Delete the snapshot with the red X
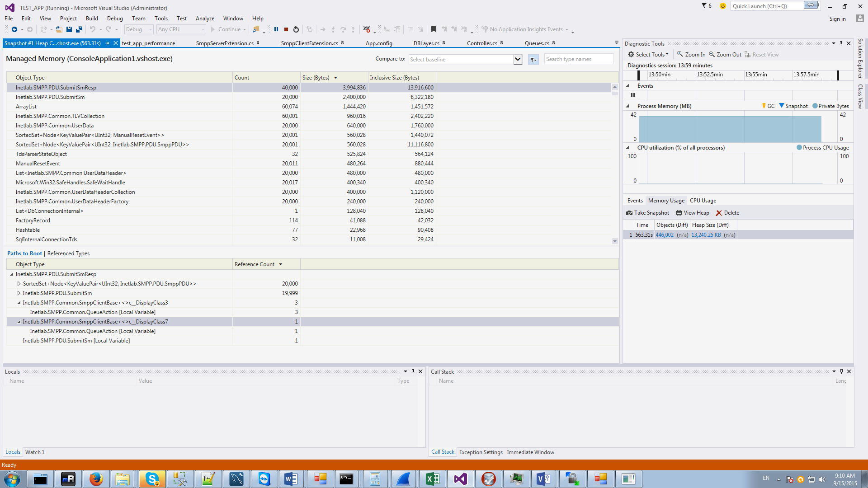 727,213
